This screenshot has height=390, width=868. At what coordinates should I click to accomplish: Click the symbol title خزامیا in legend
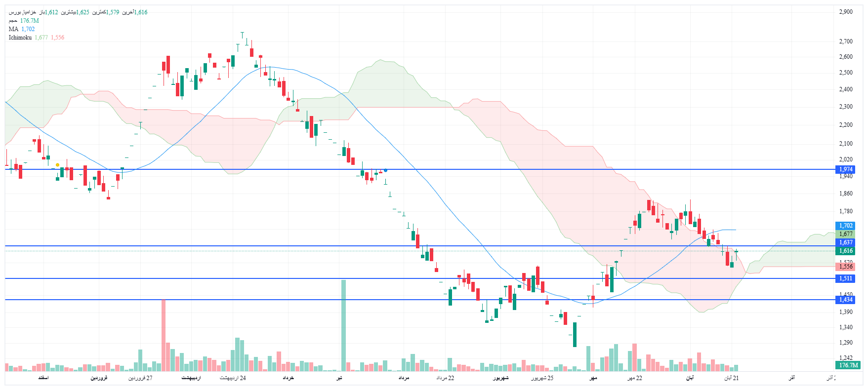(30, 12)
